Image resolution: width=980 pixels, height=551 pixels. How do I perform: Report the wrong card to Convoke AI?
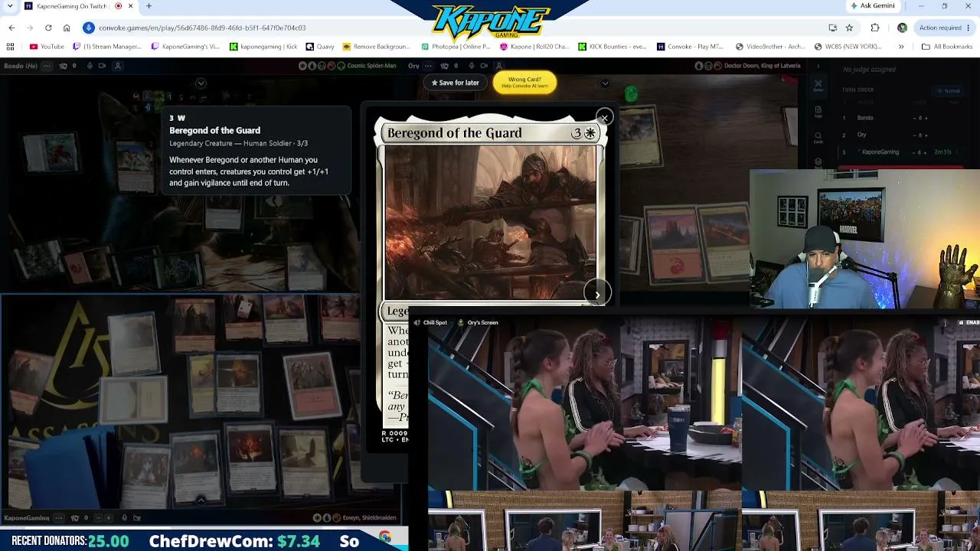[x=524, y=83]
